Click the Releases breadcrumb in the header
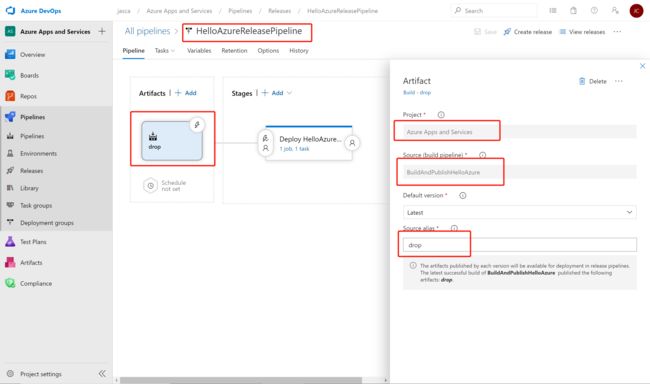Image resolution: width=650 pixels, height=384 pixels. pyautogui.click(x=279, y=11)
